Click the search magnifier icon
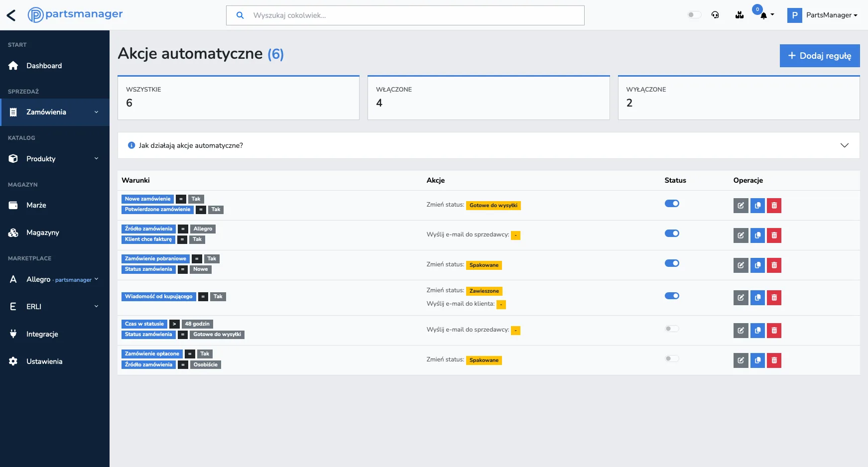Image resolution: width=868 pixels, height=467 pixels. click(240, 15)
